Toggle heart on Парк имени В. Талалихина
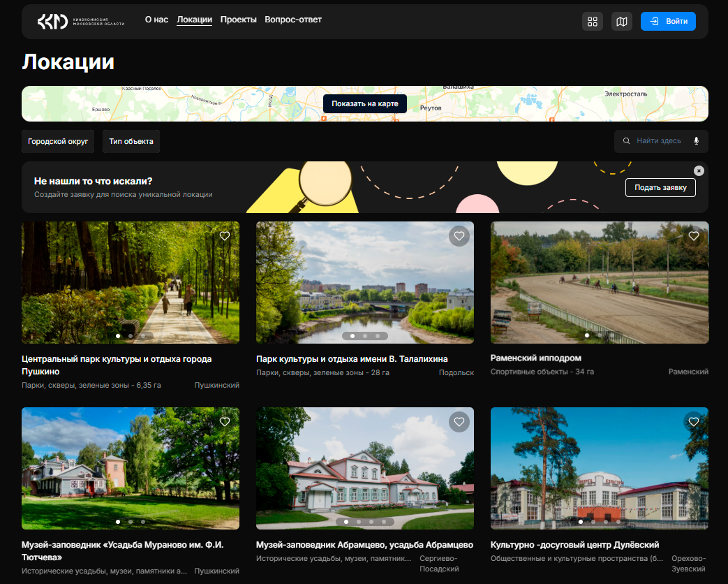 point(459,236)
